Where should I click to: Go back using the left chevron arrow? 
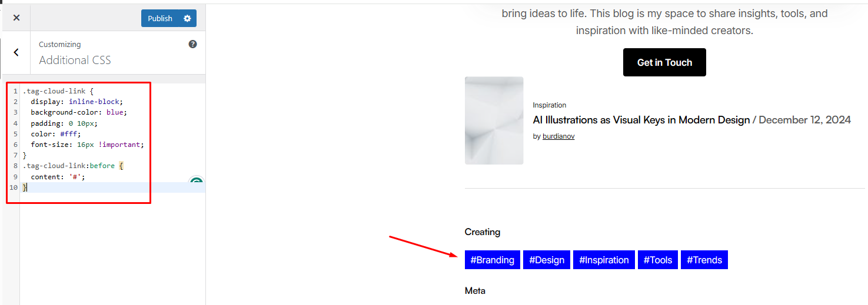pos(16,52)
